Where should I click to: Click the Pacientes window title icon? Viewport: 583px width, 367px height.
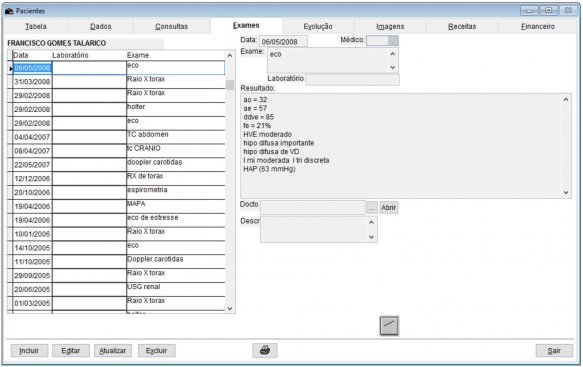click(9, 11)
